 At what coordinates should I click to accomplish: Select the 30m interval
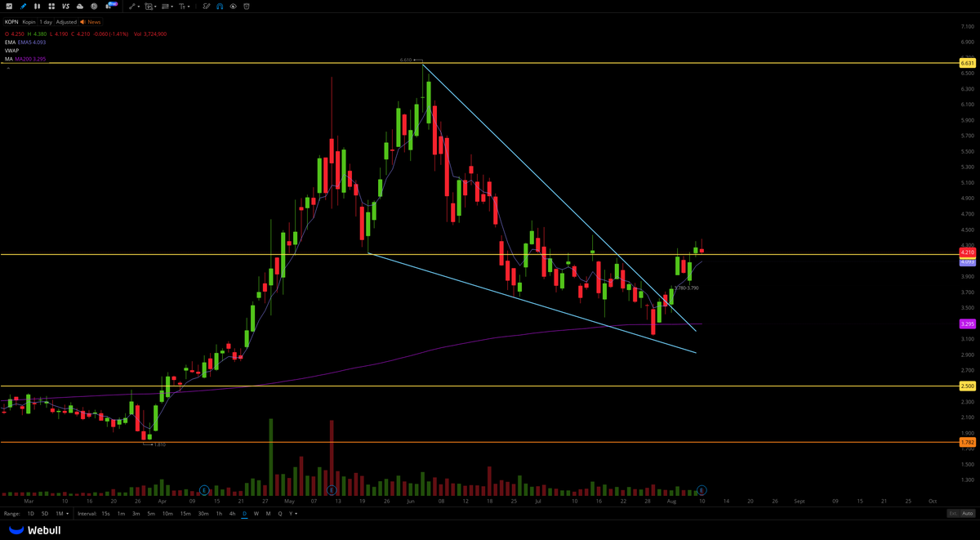(x=203, y=514)
